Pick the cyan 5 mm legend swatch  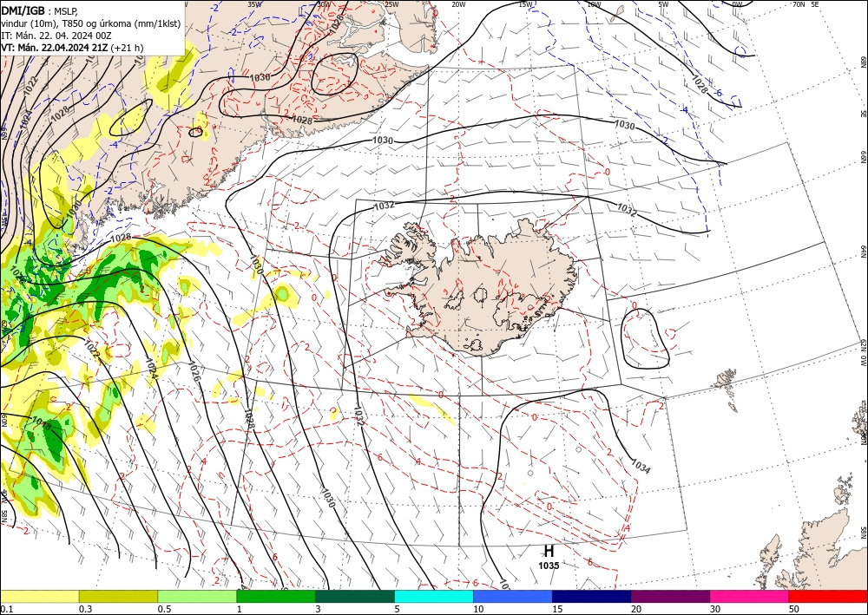434,596
